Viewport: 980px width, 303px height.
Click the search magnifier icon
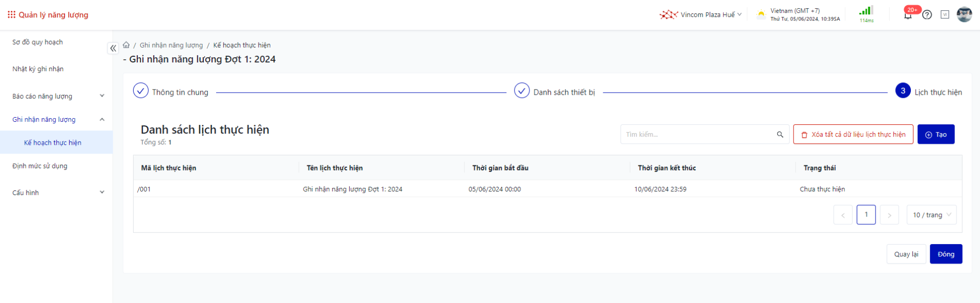pos(780,135)
